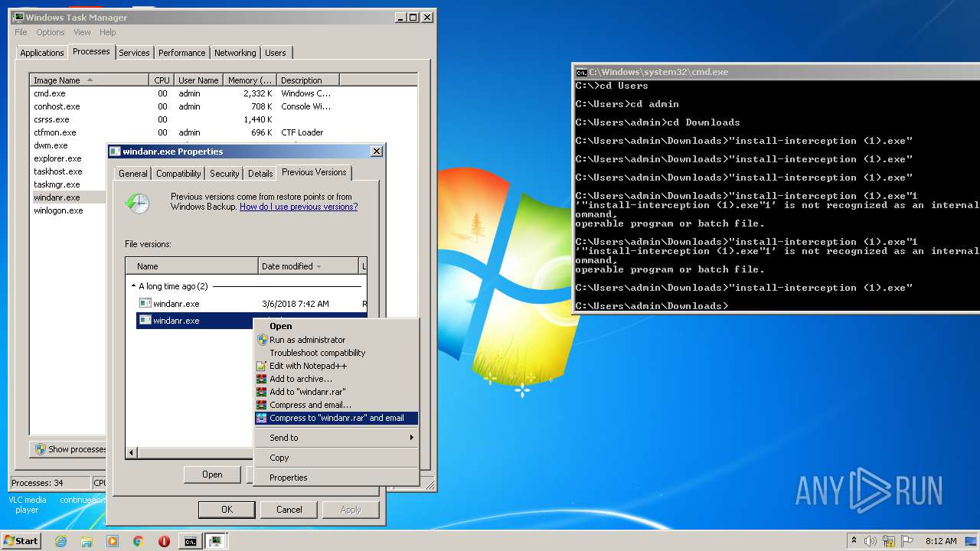Click the red Opera taskbar icon

pyautogui.click(x=164, y=541)
